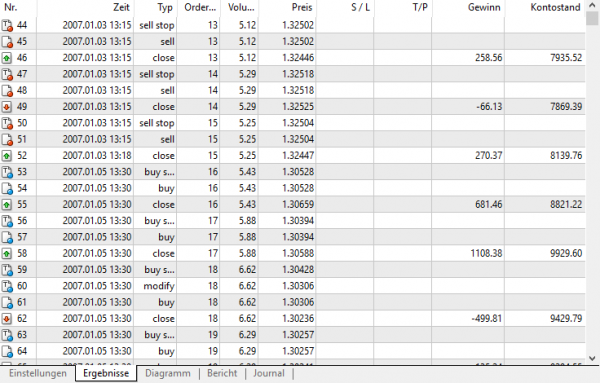This screenshot has height=383, width=600.
Task: Select the profit value 1108.38
Action: click(x=486, y=254)
